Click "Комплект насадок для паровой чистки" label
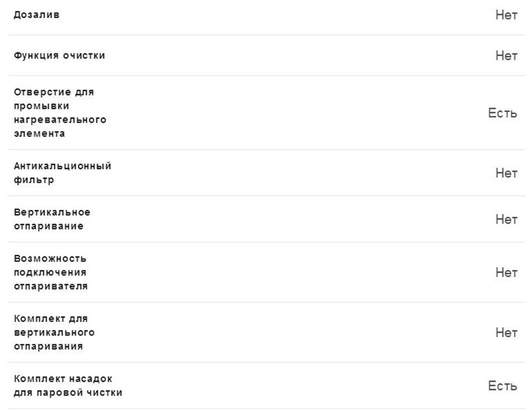The width and height of the screenshot is (532, 411). 68,386
